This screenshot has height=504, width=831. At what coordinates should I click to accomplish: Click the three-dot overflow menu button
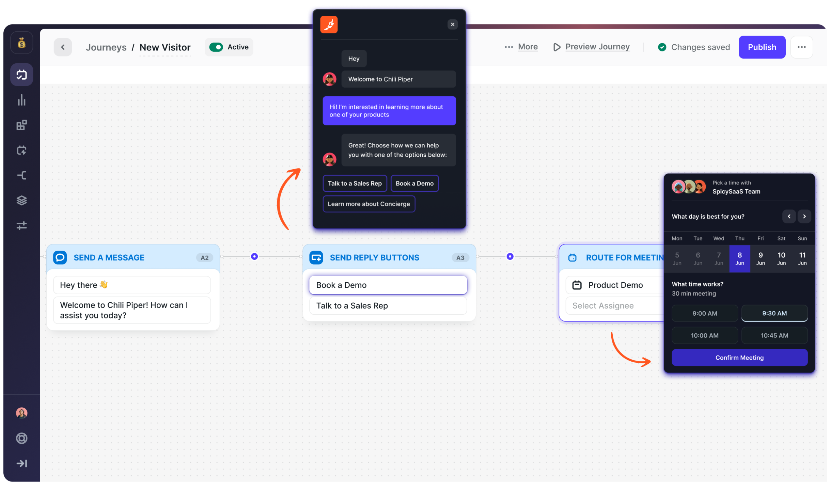801,47
